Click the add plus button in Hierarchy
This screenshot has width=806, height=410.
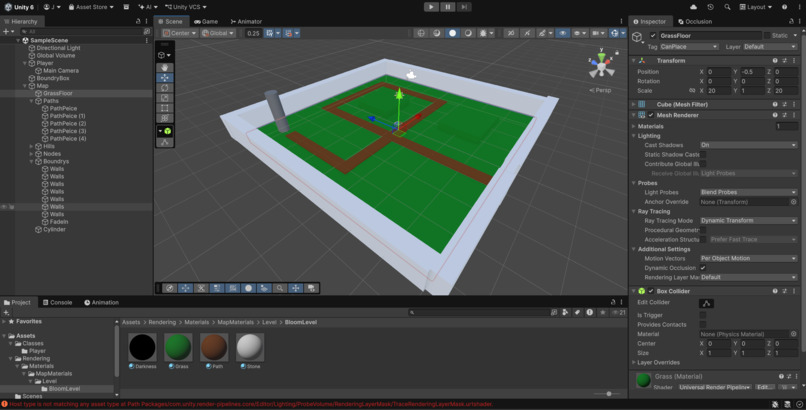[x=7, y=31]
